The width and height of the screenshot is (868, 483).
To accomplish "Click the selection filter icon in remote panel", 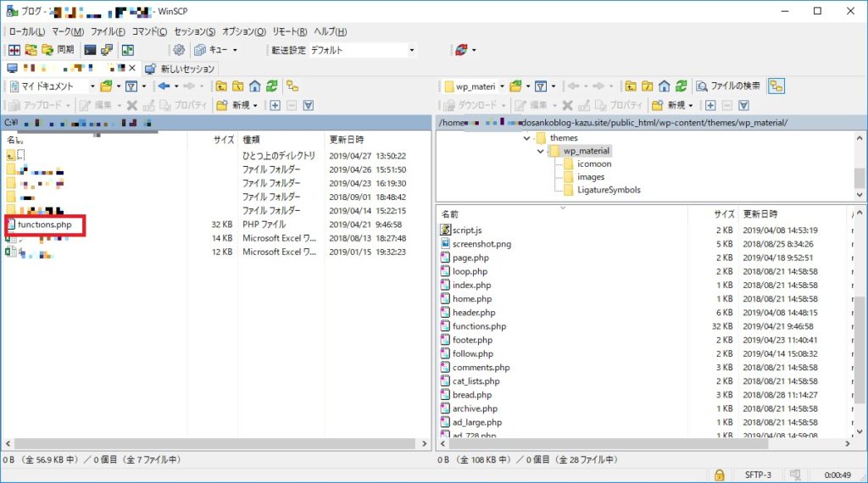I will click(x=744, y=105).
